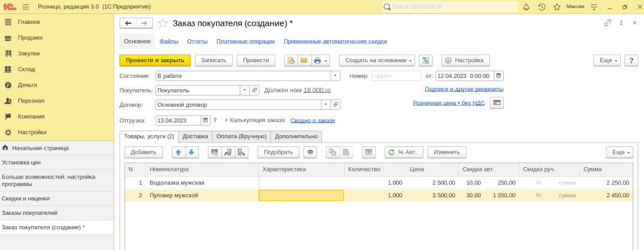Send order by email envelope icon
Image resolution: width=644 pixels, height=250 pixels.
pyautogui.click(x=304, y=60)
